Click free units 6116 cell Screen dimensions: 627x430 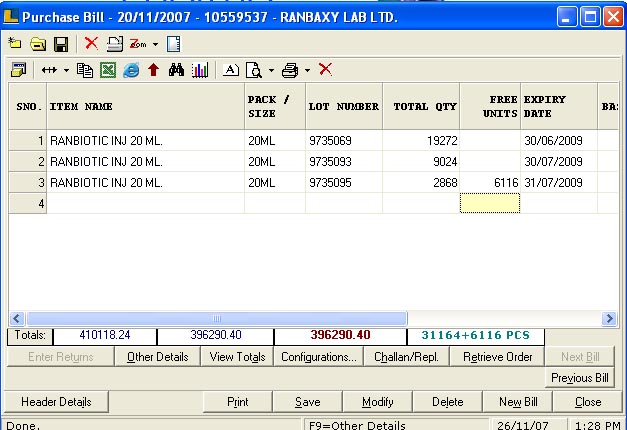click(490, 183)
